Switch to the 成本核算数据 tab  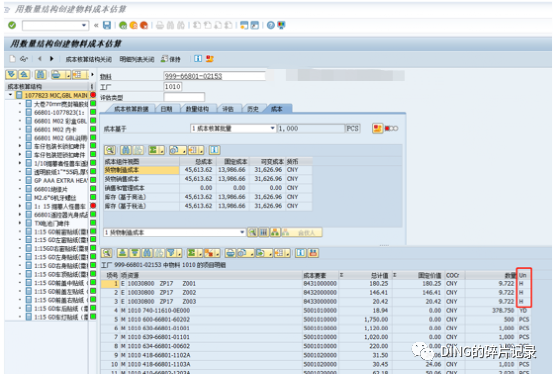click(131, 109)
